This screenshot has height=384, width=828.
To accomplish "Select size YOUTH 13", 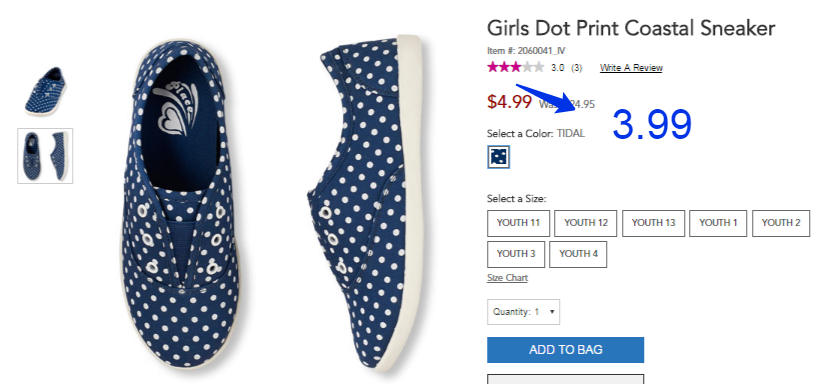I will [653, 223].
